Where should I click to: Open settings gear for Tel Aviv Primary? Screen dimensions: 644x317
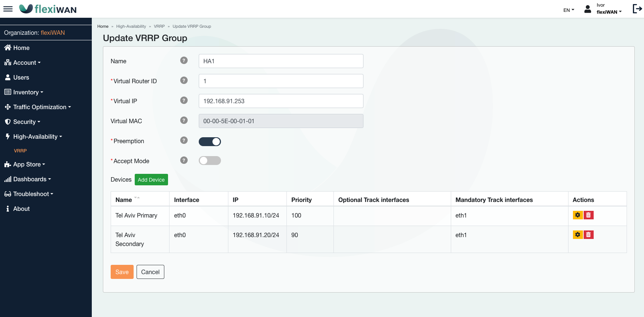577,215
